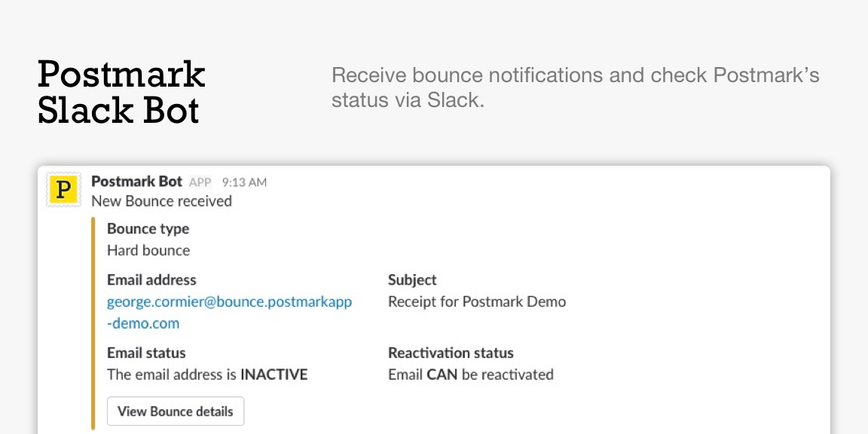Click the 'Reactivation status' field label
868x434 pixels.
click(x=451, y=353)
